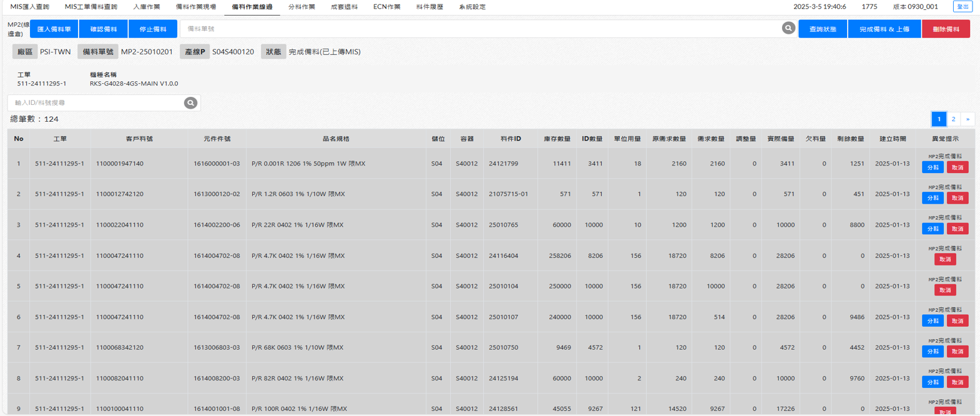This screenshot has height=416, width=980.
Task: Open the ECN作業 tab
Action: [387, 7]
